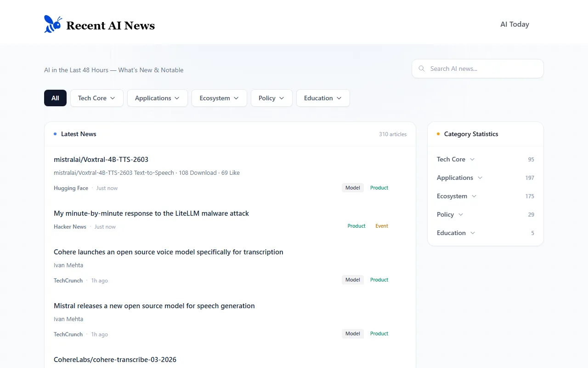Image resolution: width=588 pixels, height=368 pixels.
Task: Click the Event tag on LiteLLM article
Action: click(x=382, y=226)
